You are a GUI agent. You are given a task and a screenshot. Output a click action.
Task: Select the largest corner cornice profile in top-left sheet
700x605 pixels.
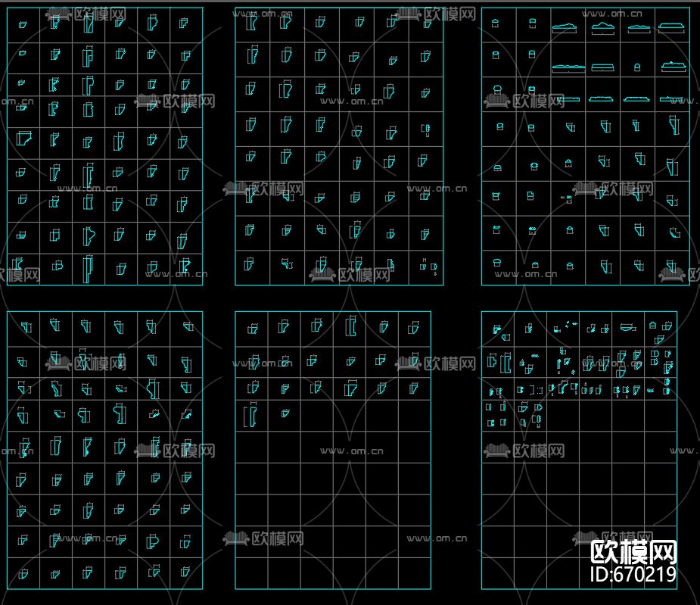23,139
